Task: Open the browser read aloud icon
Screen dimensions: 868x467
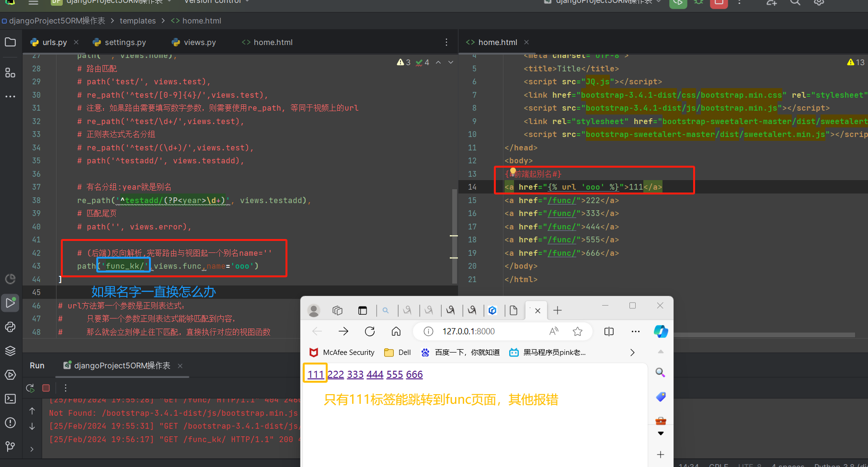Action: (x=554, y=331)
